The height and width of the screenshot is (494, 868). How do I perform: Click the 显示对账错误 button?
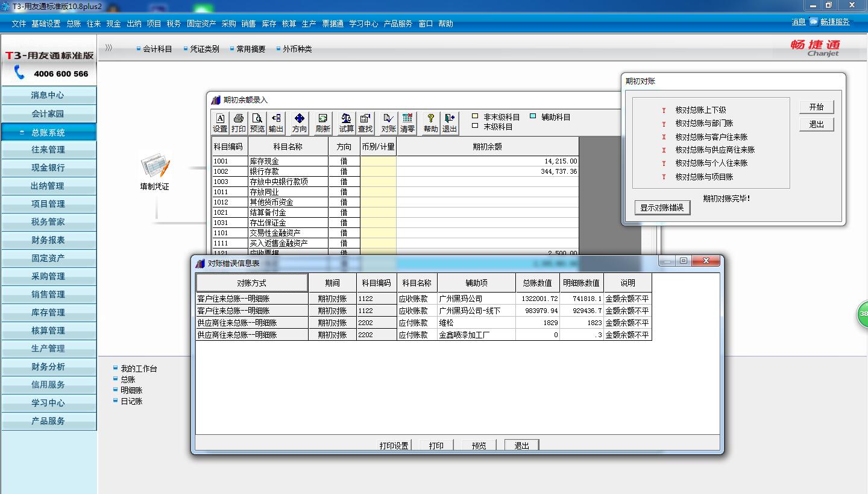coord(662,207)
